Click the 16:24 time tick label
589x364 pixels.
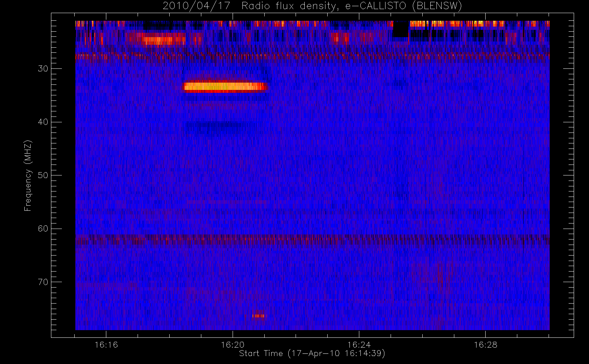point(359,345)
